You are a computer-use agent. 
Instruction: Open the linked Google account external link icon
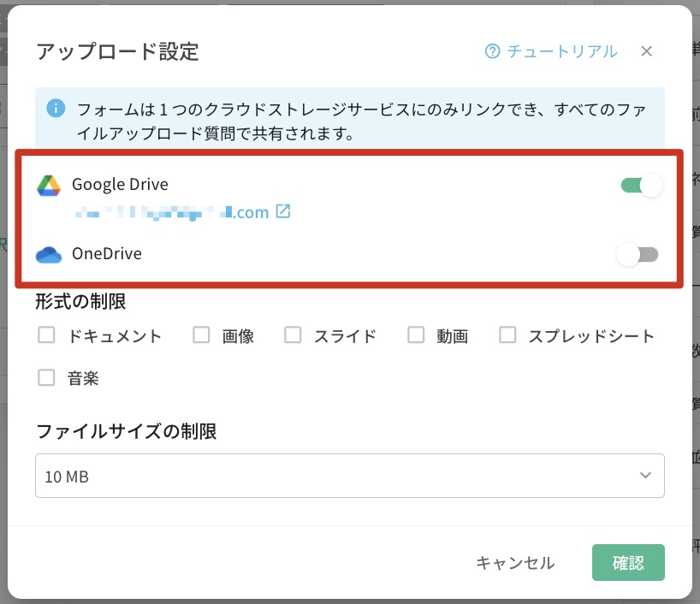click(283, 211)
